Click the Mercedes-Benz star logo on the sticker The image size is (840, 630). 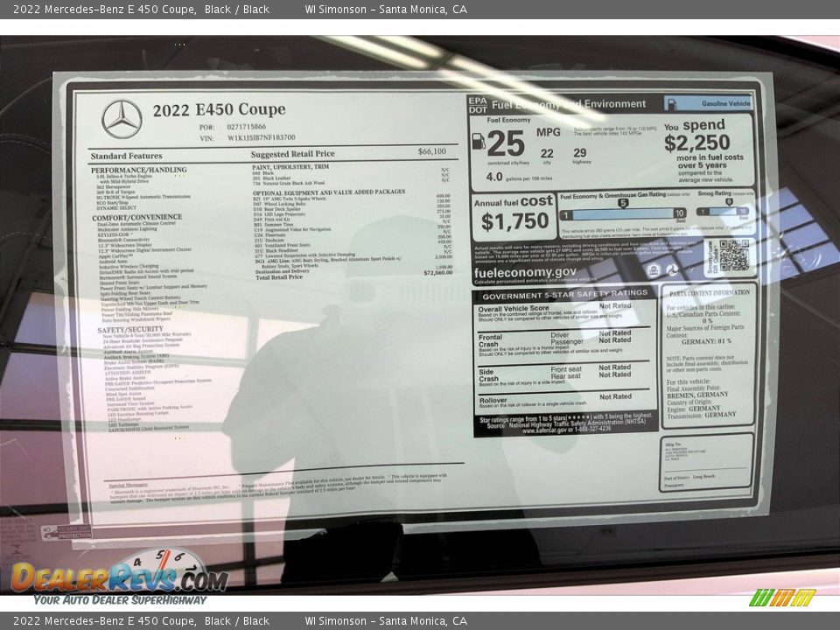click(122, 119)
